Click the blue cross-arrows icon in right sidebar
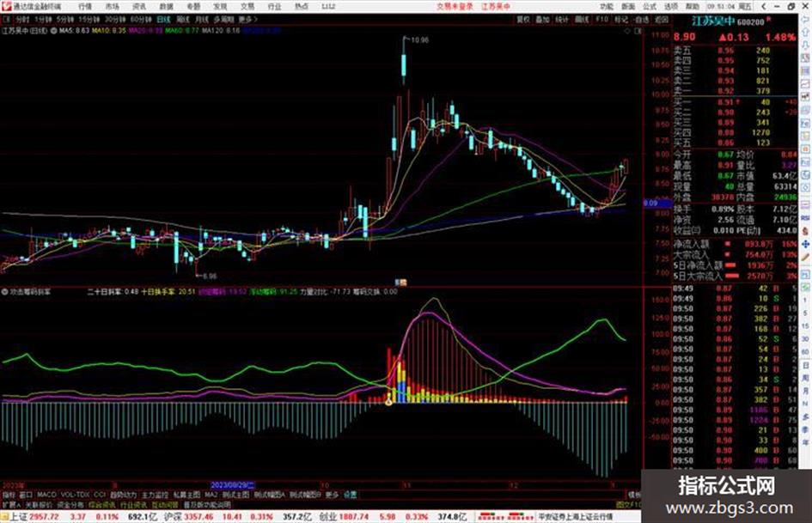The width and height of the screenshot is (812, 523). click(805, 244)
